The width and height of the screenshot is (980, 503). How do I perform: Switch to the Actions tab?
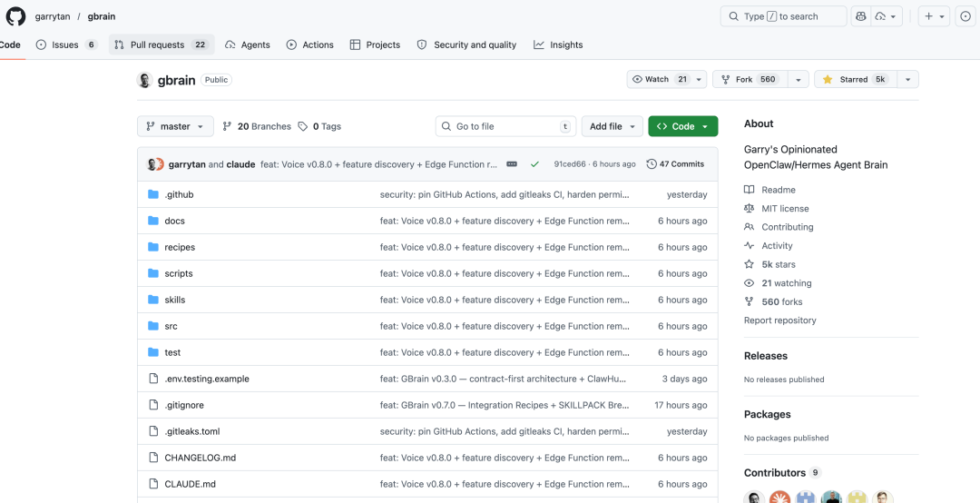(x=310, y=44)
